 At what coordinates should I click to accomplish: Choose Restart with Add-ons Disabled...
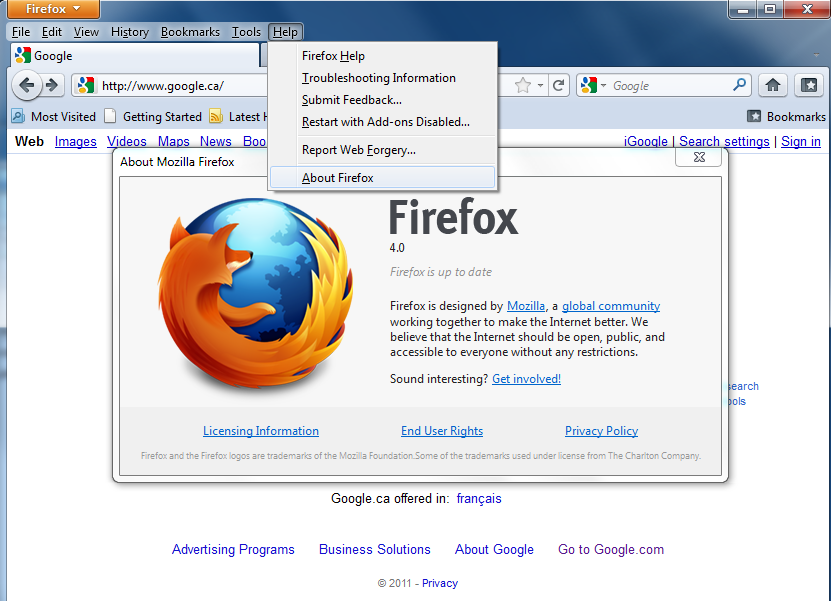[x=382, y=122]
